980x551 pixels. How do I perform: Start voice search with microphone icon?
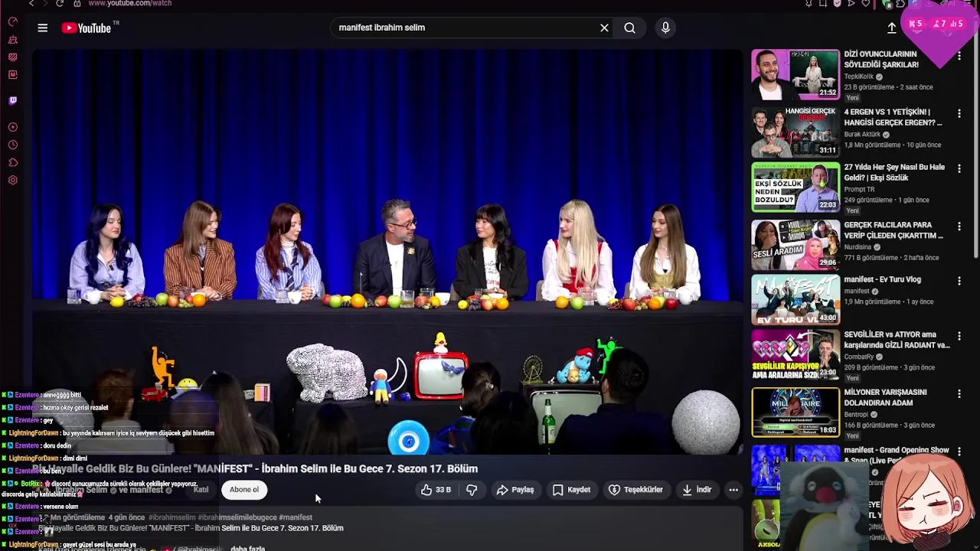[x=665, y=28]
